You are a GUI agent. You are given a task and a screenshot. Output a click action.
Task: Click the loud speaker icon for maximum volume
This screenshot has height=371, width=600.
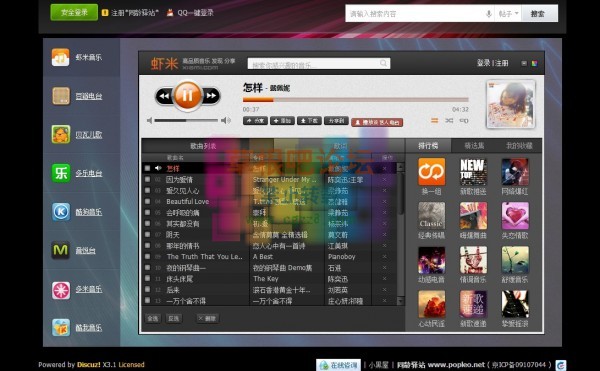coord(226,120)
